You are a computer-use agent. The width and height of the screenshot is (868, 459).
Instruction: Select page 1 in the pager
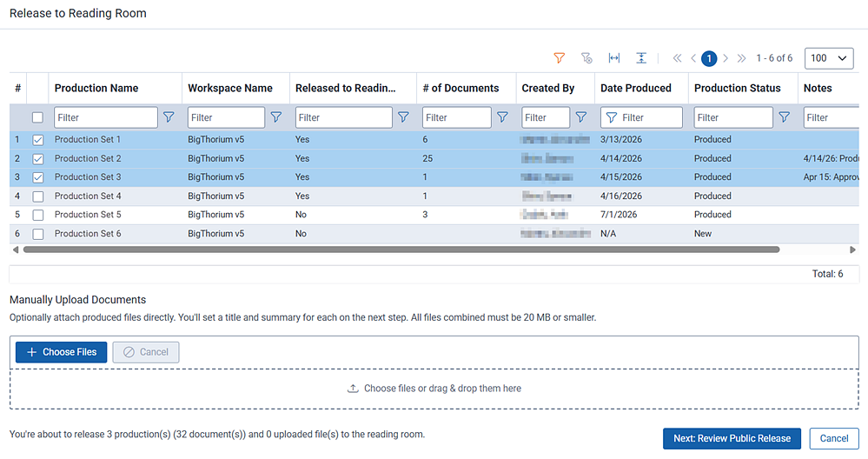[709, 58]
